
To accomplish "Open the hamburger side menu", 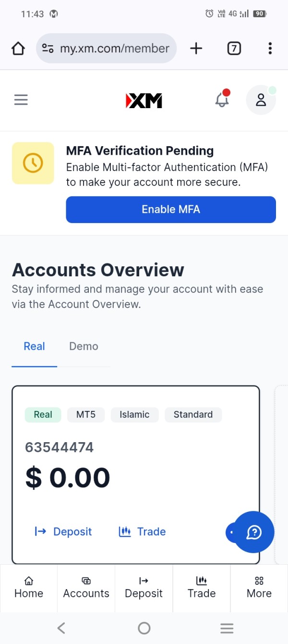I will coord(21,100).
